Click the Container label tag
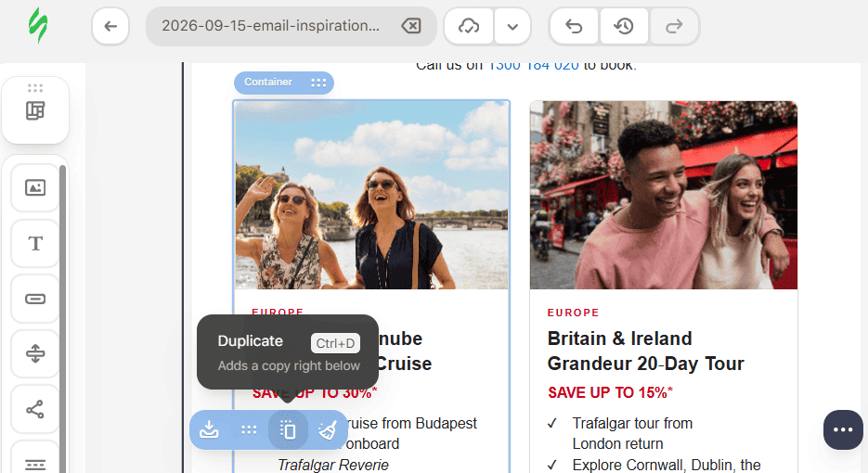868x473 pixels. point(268,82)
